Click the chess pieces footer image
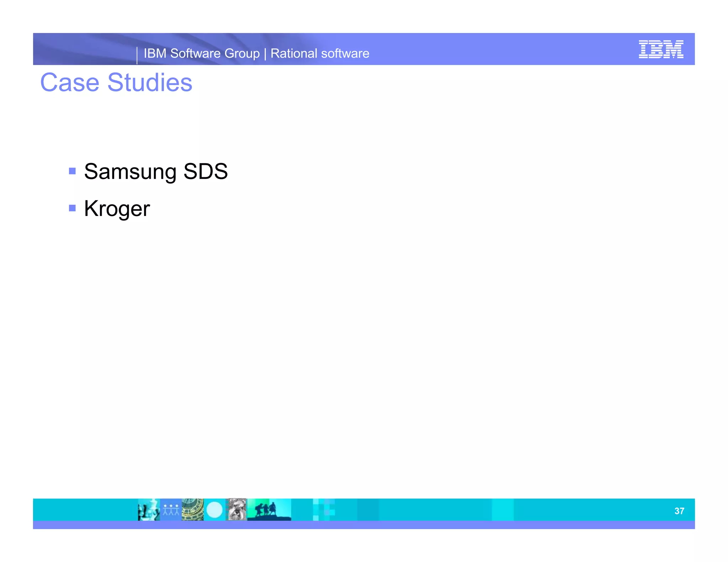The height and width of the screenshot is (562, 728). [149, 510]
